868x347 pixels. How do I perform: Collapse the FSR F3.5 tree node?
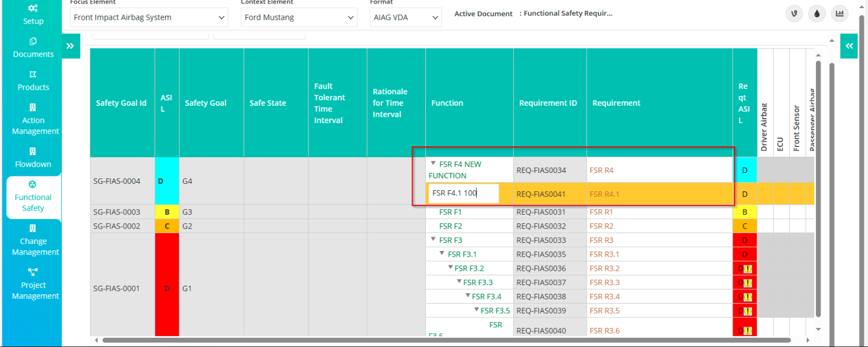pyautogui.click(x=476, y=311)
